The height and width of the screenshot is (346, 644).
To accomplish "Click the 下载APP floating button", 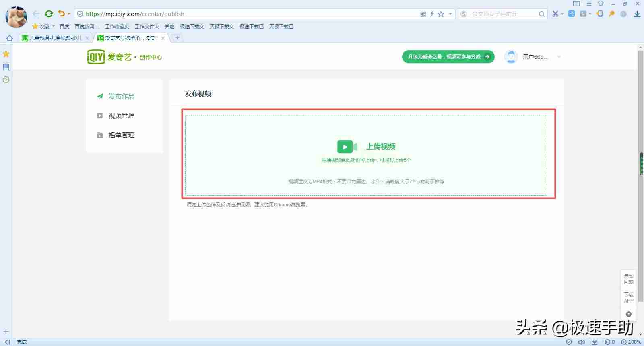I will [x=628, y=297].
